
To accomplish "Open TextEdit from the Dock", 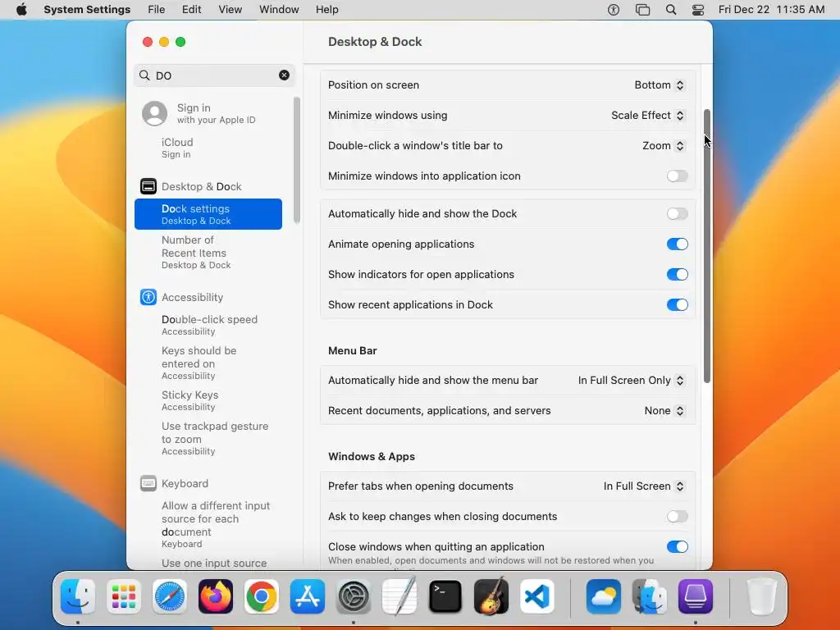I will (399, 596).
